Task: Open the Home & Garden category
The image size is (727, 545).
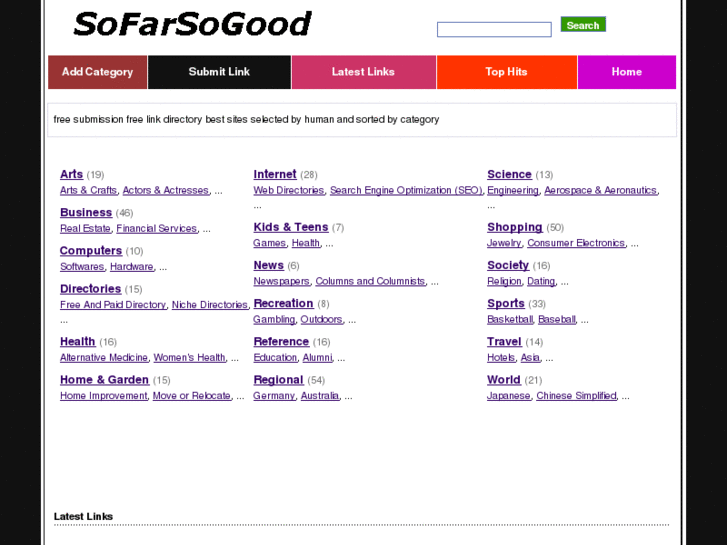Action: (x=104, y=380)
